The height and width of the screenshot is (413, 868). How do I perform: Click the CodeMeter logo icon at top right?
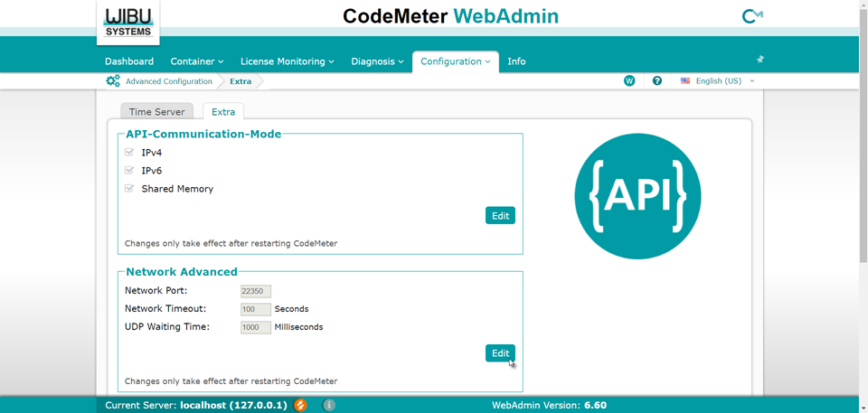click(x=751, y=16)
